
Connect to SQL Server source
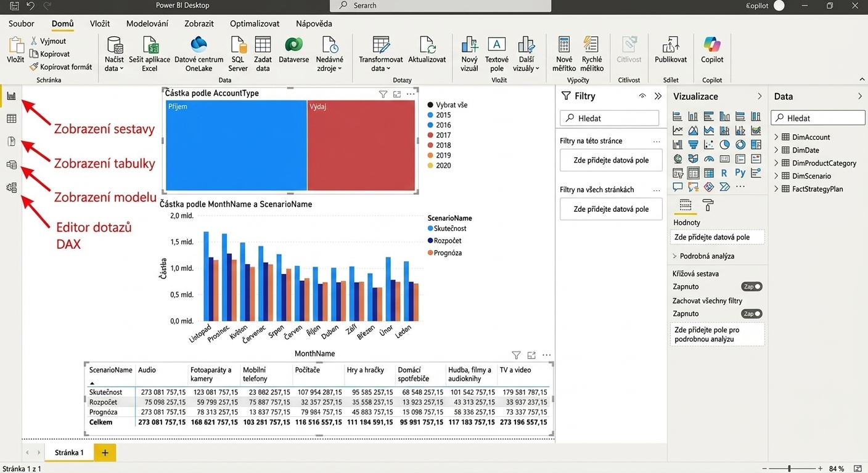pos(238,54)
